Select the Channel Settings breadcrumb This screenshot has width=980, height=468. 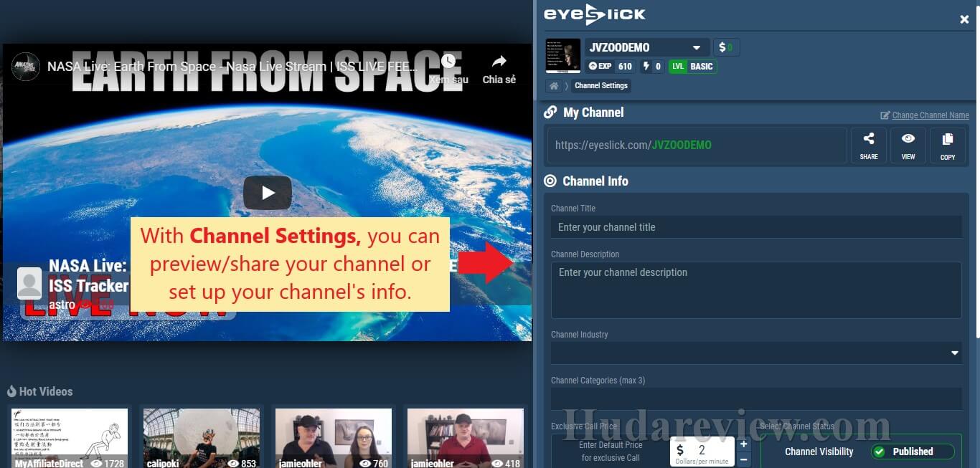pyautogui.click(x=601, y=86)
